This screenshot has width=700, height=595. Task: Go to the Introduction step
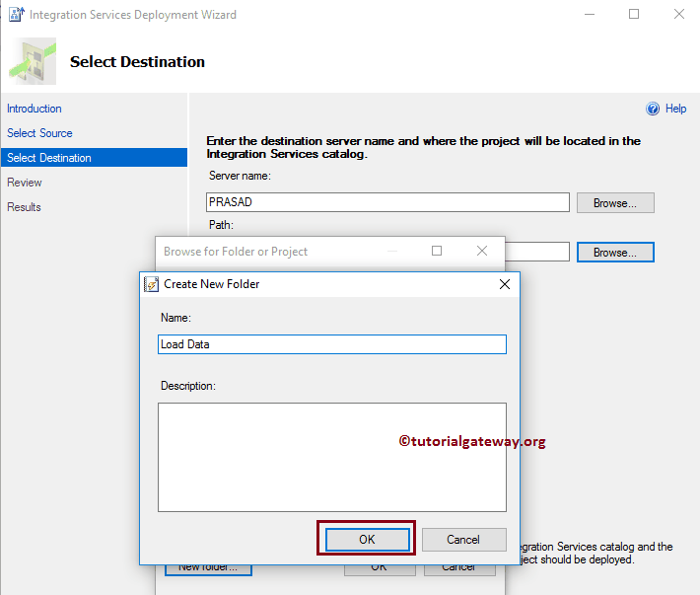tap(35, 109)
